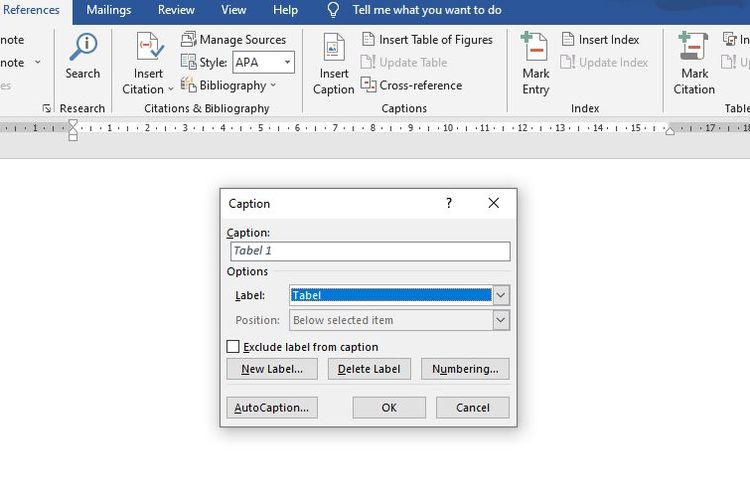The height and width of the screenshot is (500, 750).
Task: Confirm the caption with OK
Action: 389,408
